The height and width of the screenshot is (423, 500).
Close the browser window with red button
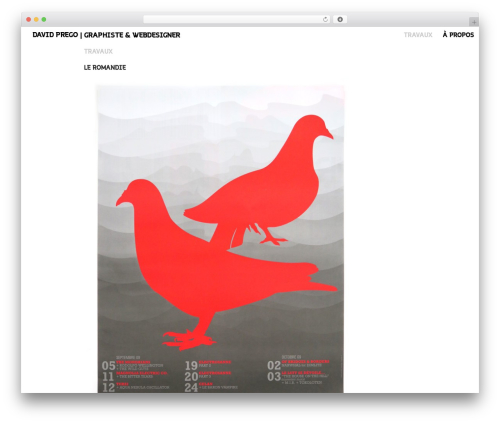pos(29,19)
